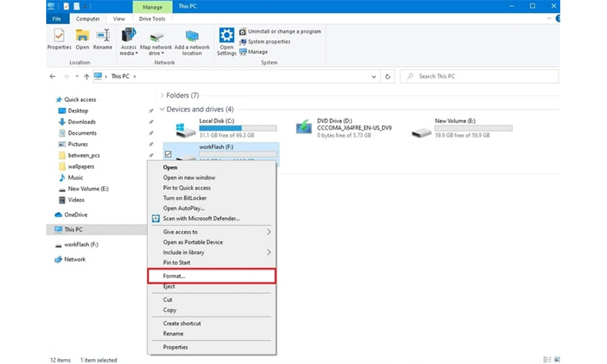Switch to the View ribbon tab
The width and height of the screenshot is (607, 364).
(120, 19)
